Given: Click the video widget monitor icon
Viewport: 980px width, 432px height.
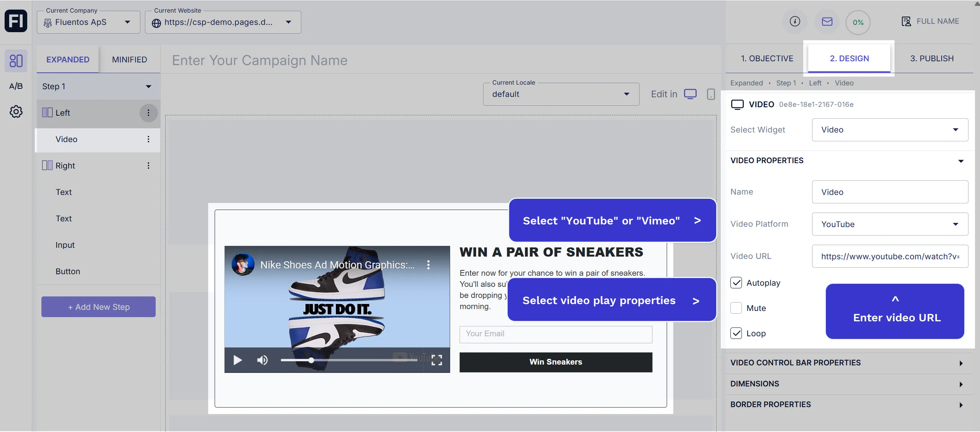Looking at the screenshot, I should point(737,105).
